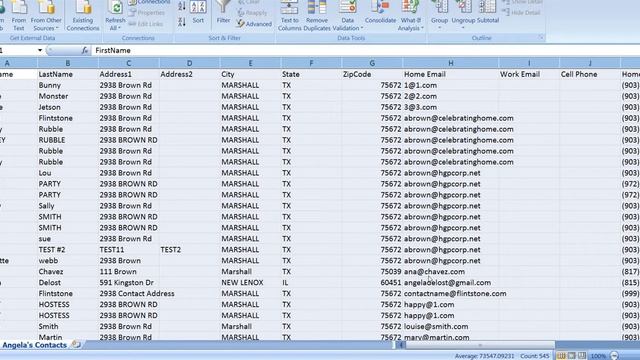
Task: Select cell containing Jetson
Action: (68, 107)
